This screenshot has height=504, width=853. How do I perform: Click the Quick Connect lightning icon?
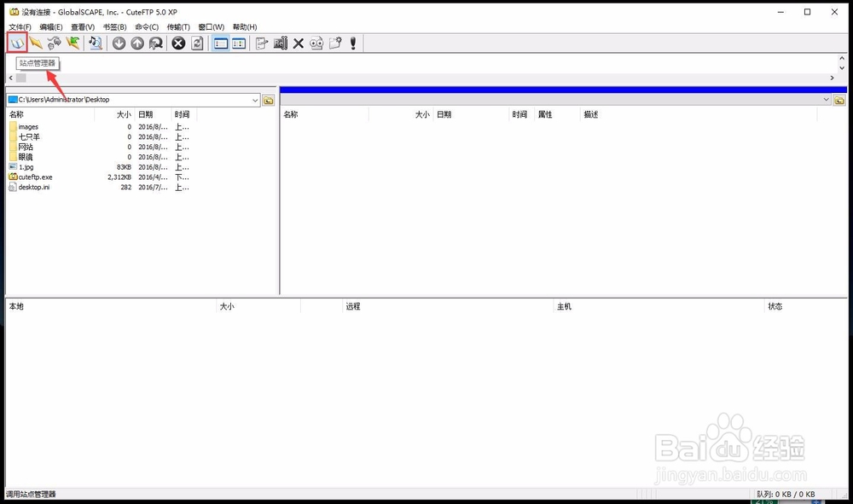tap(36, 43)
